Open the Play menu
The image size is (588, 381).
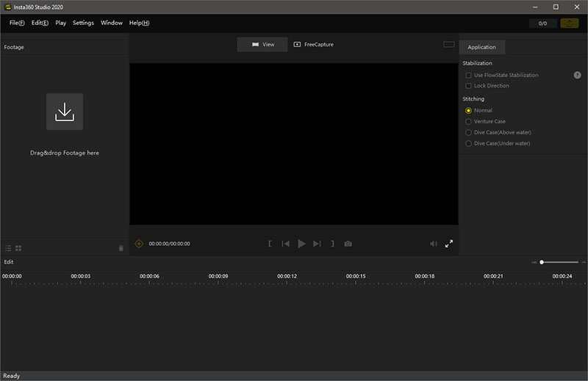coord(61,23)
